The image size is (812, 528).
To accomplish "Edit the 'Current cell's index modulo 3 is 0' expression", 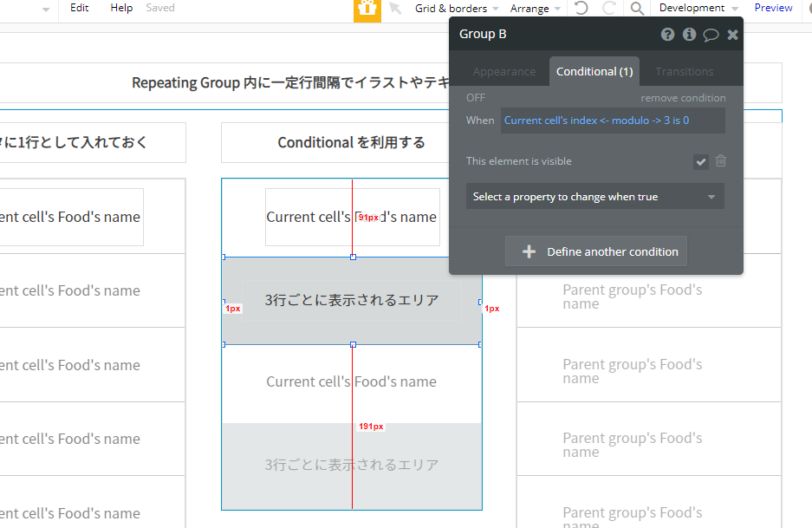I will (613, 121).
